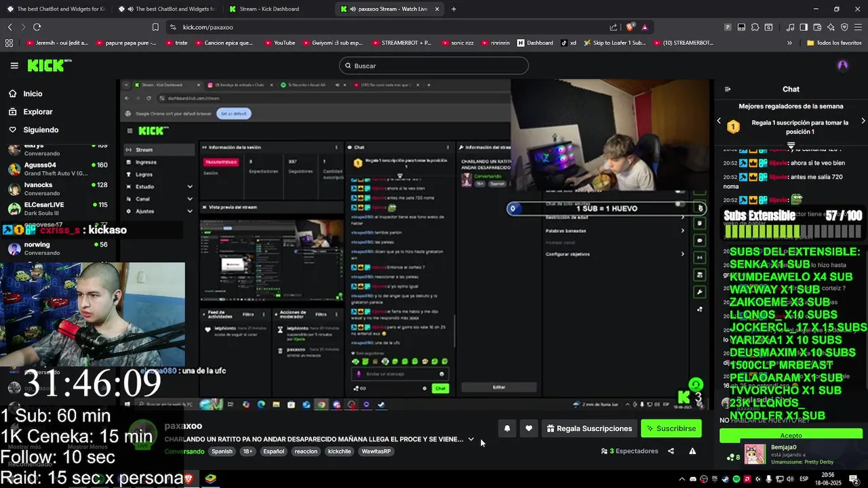The width and height of the screenshot is (868, 488).
Task: Open the Brave wallet icon
Action: pyautogui.click(x=817, y=27)
